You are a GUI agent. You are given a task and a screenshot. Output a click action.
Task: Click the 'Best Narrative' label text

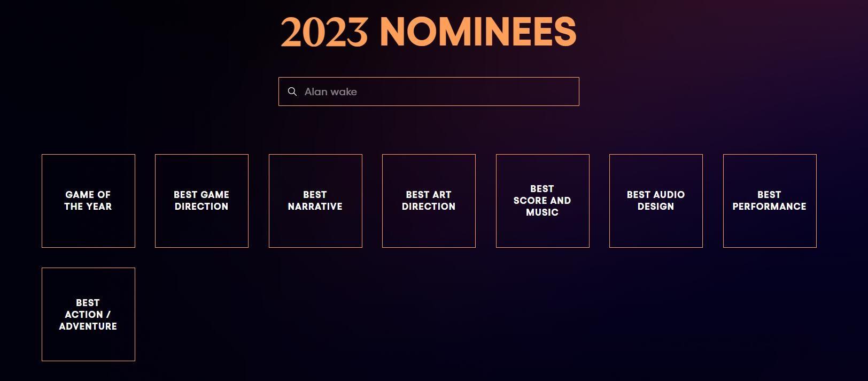[315, 201]
